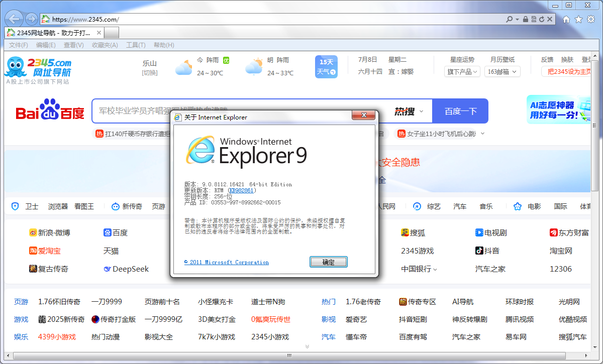Open the 收藏夹(A) menu
Screen dimensions: 603x364
pos(105,45)
